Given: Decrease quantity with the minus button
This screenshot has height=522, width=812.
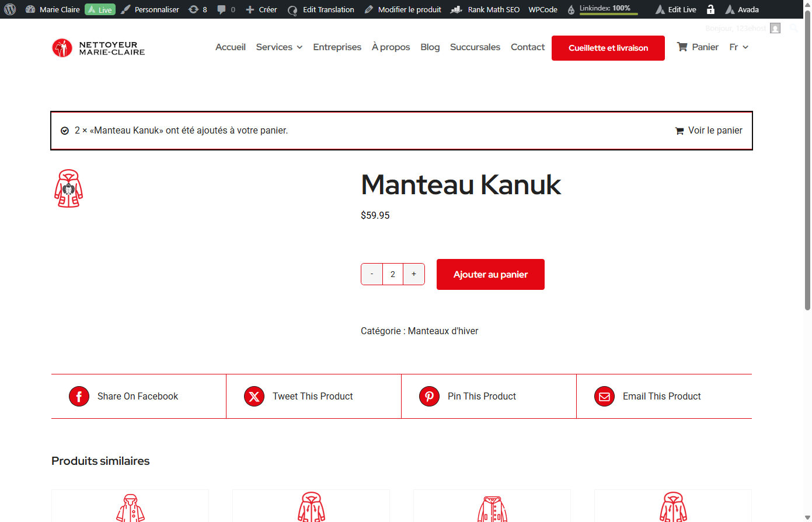Looking at the screenshot, I should [372, 274].
